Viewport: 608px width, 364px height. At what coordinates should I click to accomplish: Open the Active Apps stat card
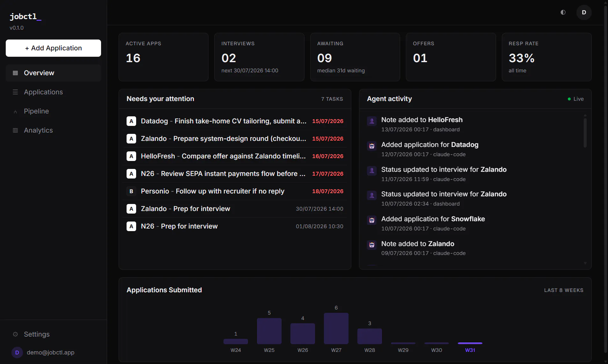click(x=164, y=57)
